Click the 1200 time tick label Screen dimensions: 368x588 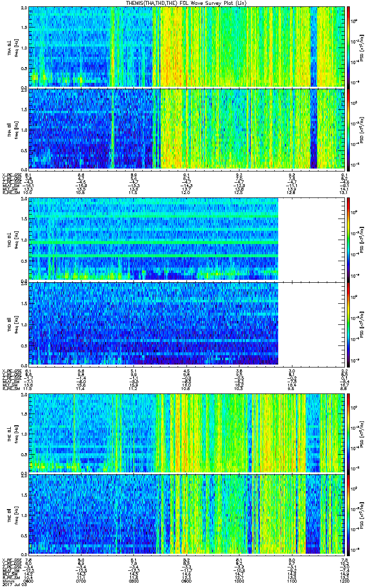pos(343,580)
